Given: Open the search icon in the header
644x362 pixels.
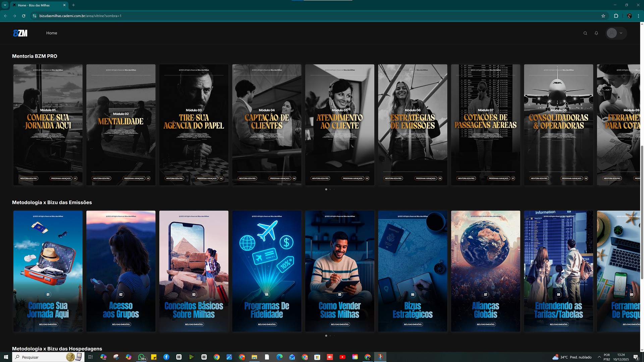Looking at the screenshot, I should coord(585,33).
